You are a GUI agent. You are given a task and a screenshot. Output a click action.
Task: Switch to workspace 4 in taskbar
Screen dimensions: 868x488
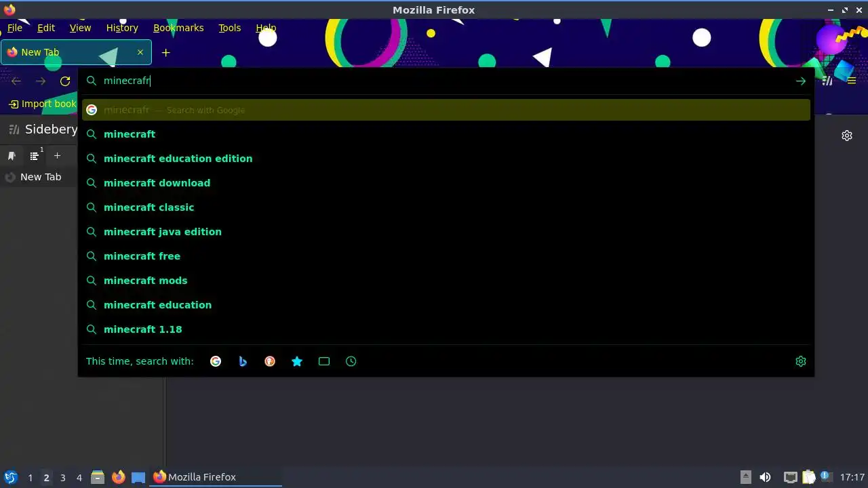[x=79, y=478]
